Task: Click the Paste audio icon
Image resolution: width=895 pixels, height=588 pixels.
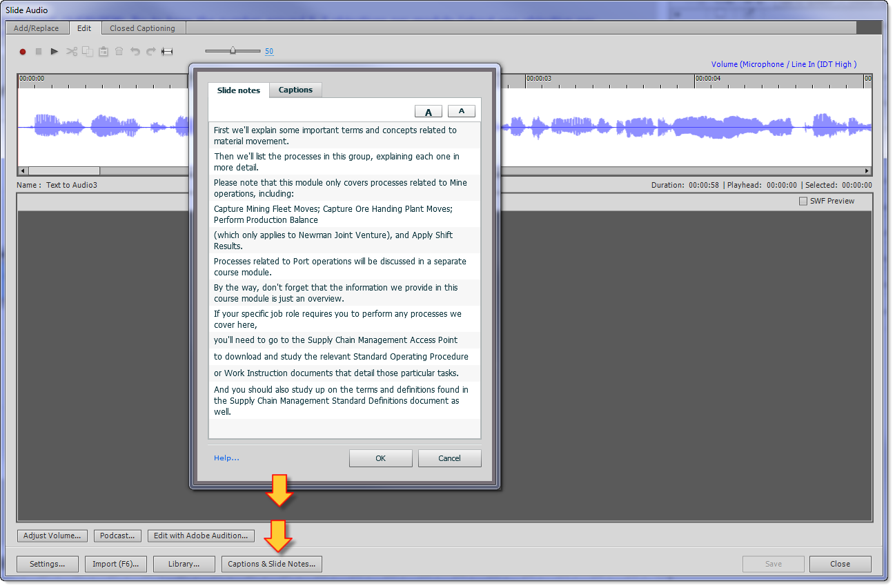Action: point(103,51)
